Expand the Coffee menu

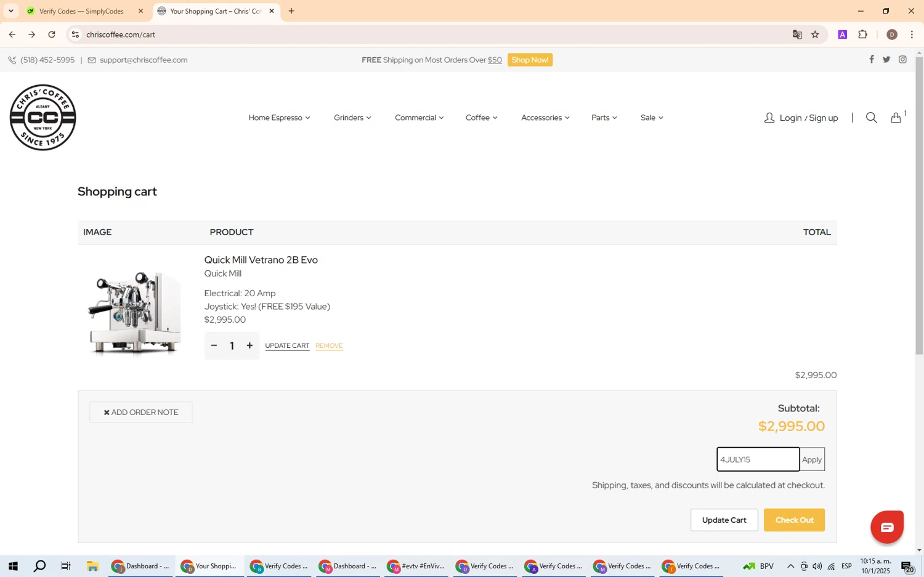(x=481, y=118)
